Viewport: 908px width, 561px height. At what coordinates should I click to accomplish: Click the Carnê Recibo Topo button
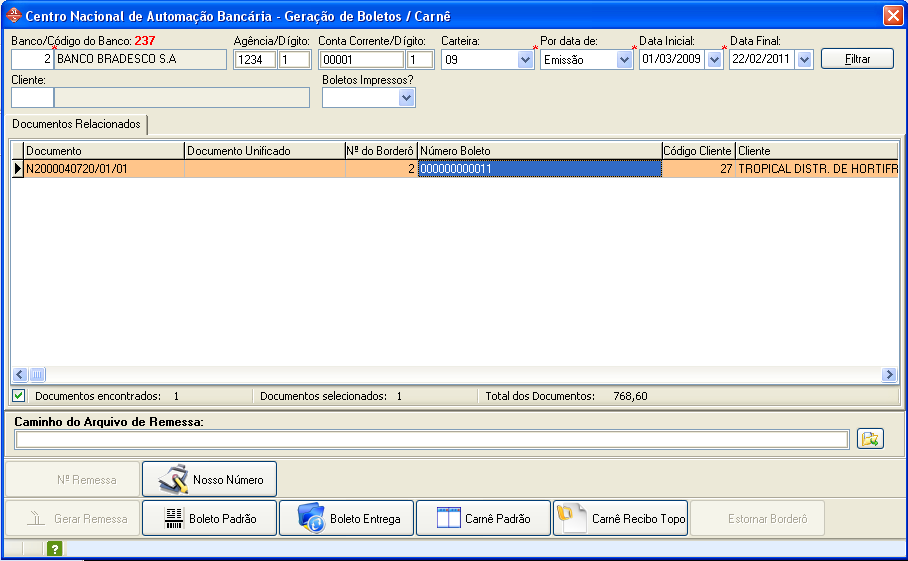[620, 518]
